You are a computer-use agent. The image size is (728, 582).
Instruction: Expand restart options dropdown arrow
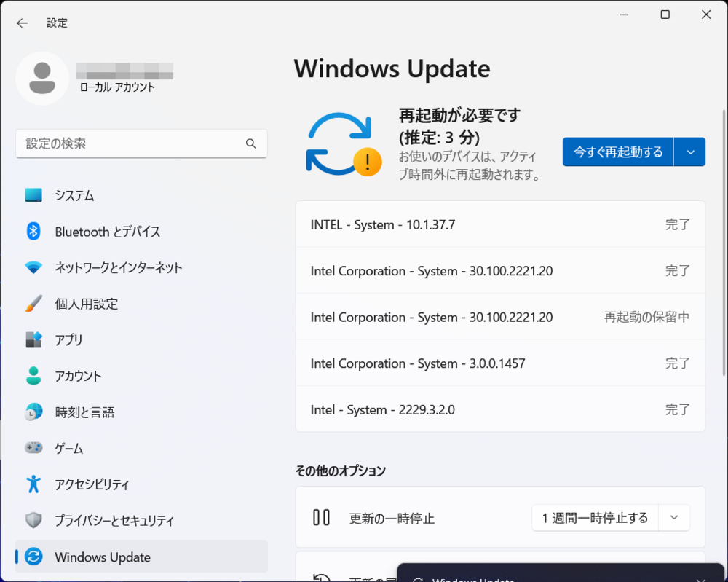[x=690, y=152]
